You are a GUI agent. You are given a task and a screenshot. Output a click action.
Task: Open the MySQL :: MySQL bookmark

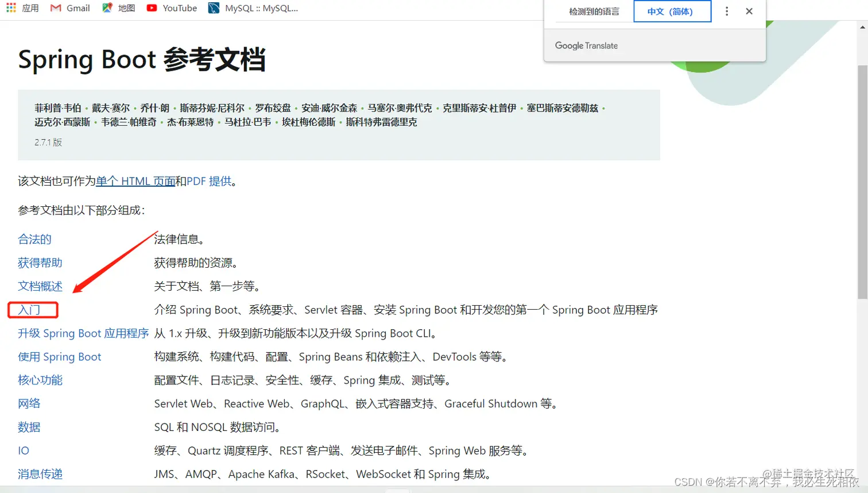coord(253,8)
